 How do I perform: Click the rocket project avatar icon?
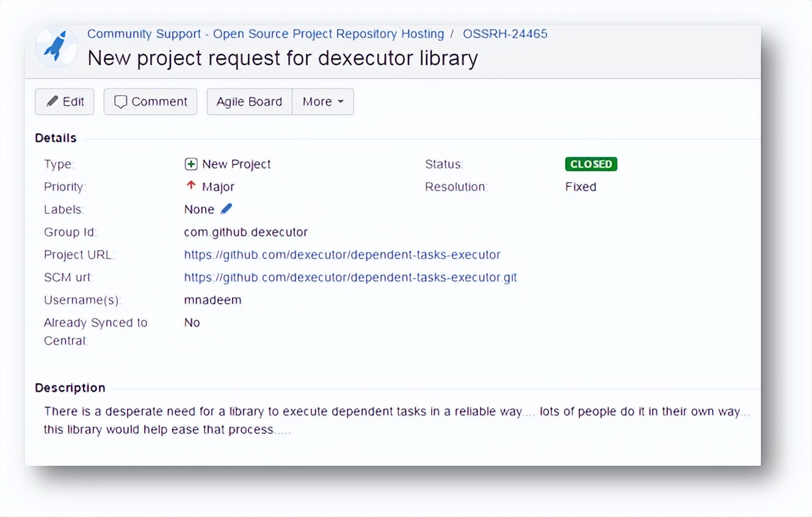pyautogui.click(x=56, y=48)
